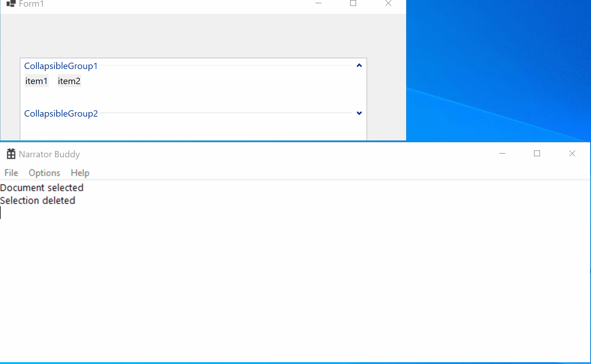Open the Options menu in Narrator Buddy

point(44,173)
